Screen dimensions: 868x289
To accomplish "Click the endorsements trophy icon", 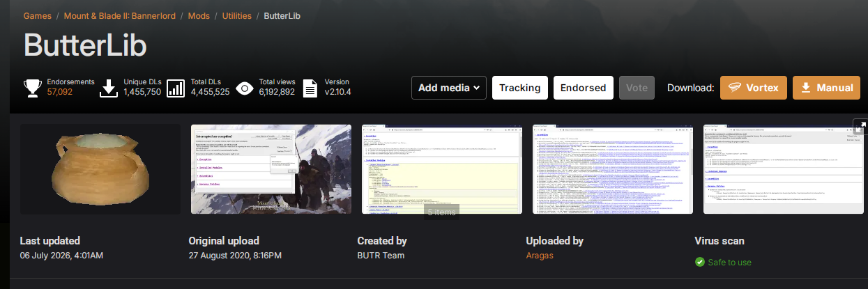I will tap(33, 88).
